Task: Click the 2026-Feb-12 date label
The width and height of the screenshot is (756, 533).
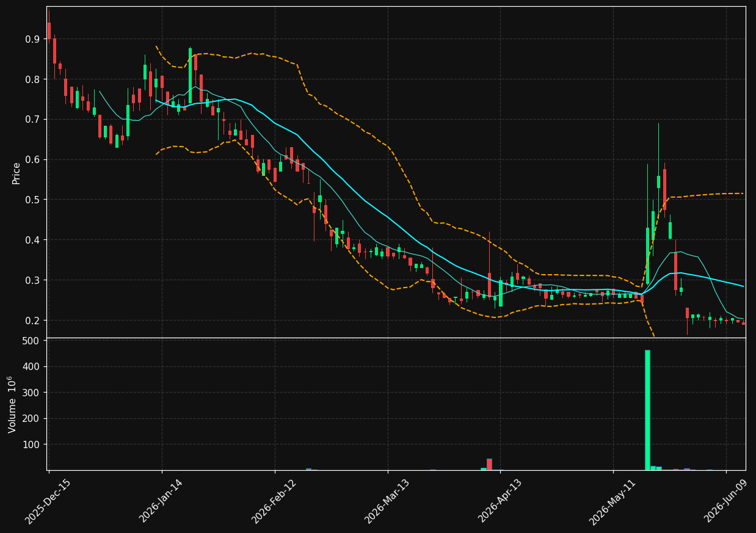Action: click(x=274, y=501)
